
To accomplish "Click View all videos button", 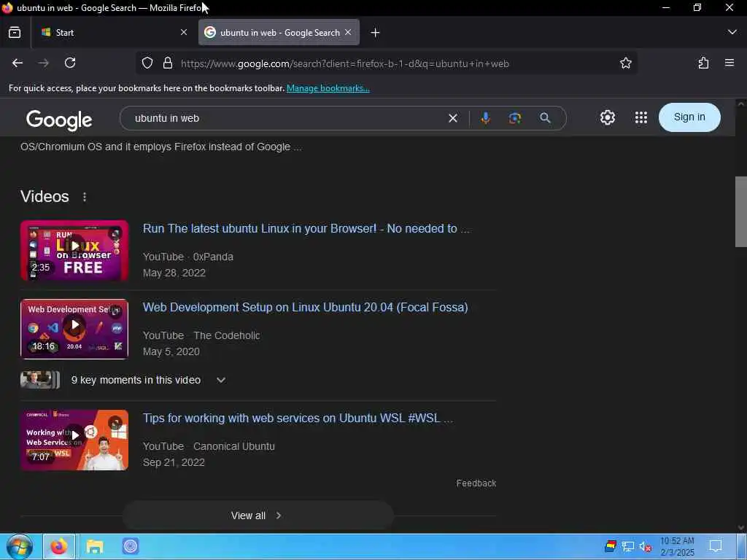I will point(258,516).
